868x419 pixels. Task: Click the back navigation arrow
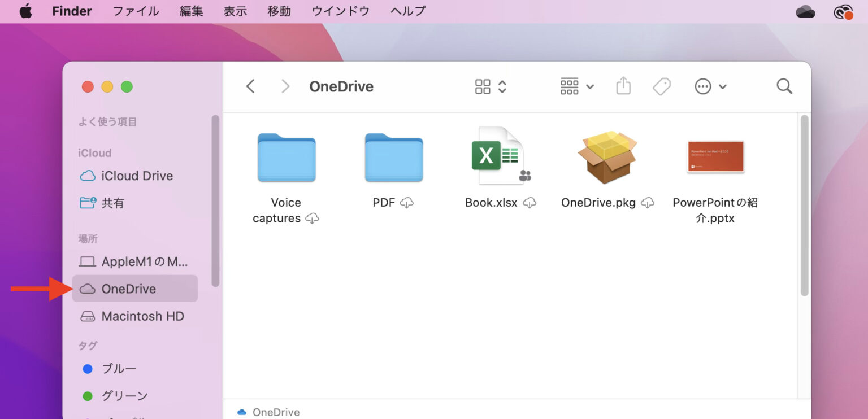click(x=250, y=86)
